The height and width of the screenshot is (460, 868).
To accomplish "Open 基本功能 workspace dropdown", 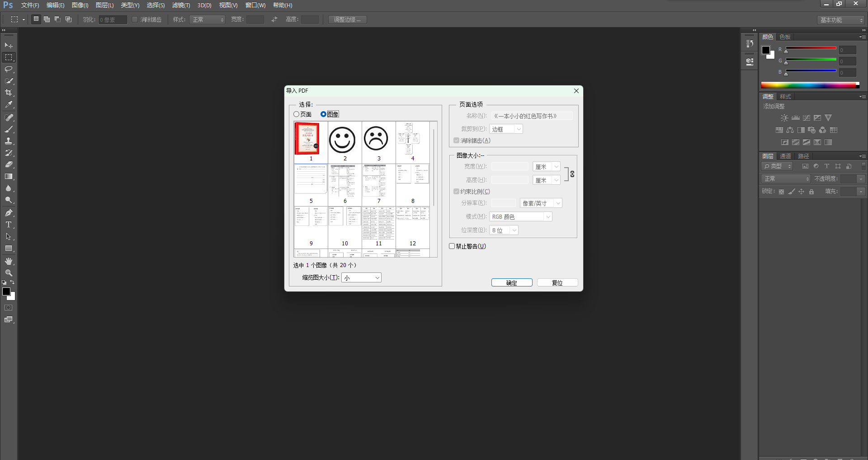I will (x=841, y=20).
